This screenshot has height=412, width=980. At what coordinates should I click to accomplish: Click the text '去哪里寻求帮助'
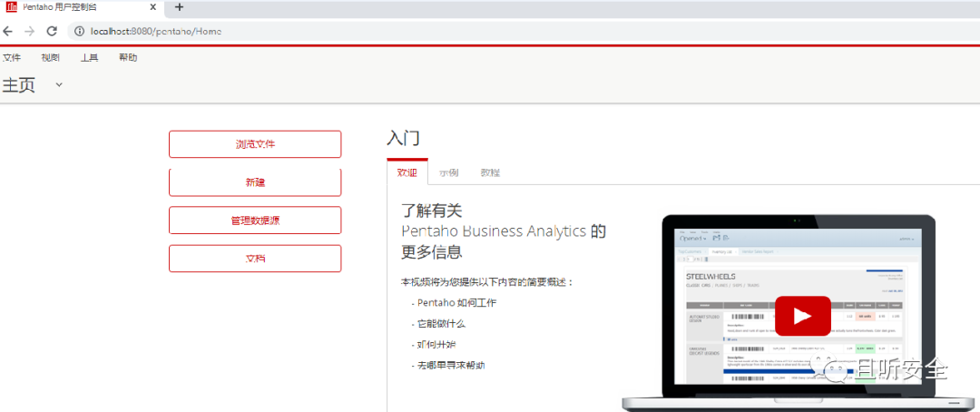coord(451,365)
